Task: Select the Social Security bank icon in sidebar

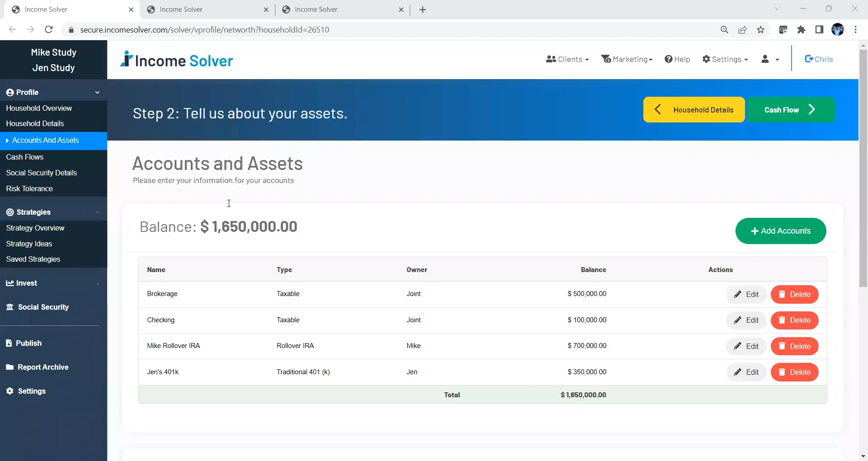Action: (x=9, y=307)
